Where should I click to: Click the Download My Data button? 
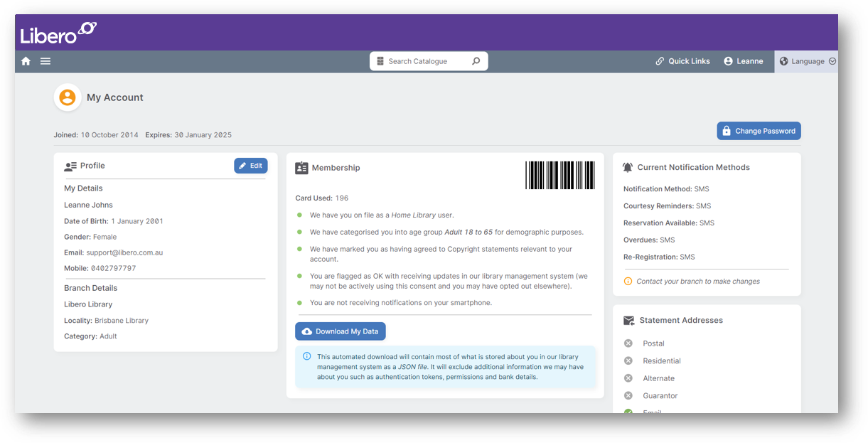click(340, 331)
